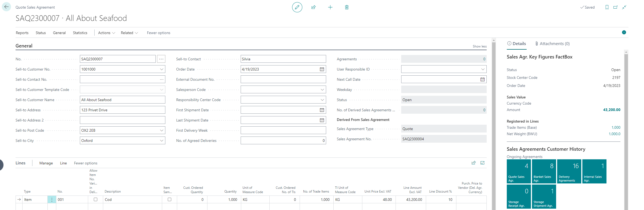The height and width of the screenshot is (210, 644).
Task: Expand the Actions menu
Action: coord(106,33)
